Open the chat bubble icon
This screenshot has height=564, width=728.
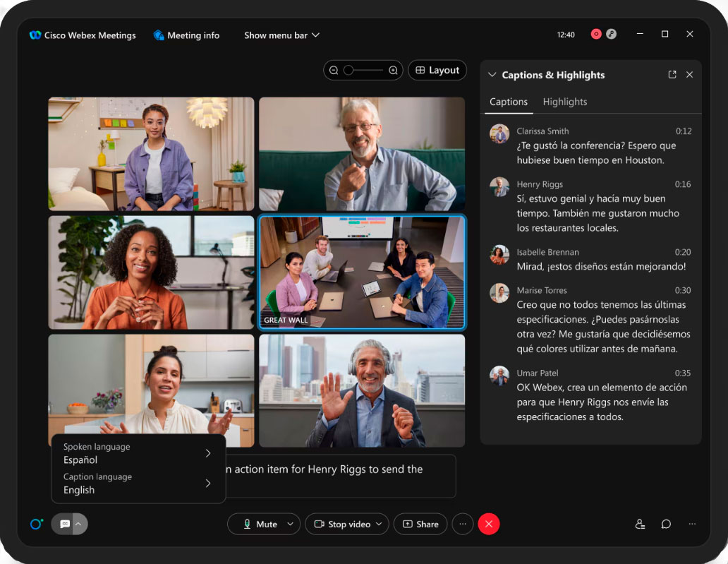666,524
